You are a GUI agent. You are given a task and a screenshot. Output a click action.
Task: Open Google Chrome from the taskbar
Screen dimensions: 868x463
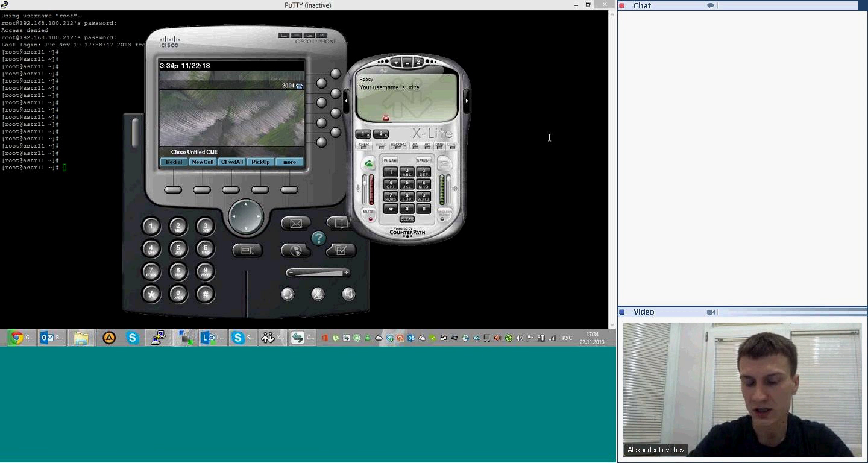tap(23, 338)
